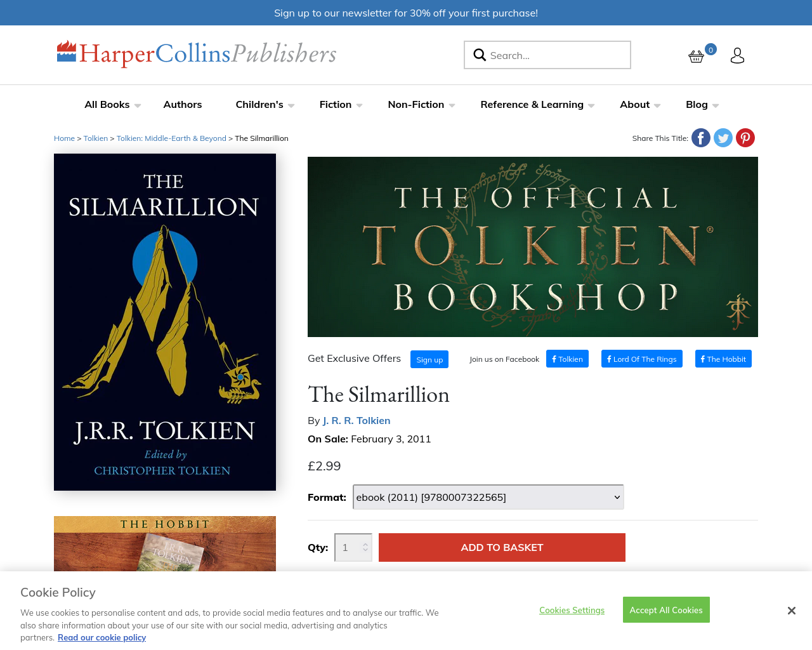The height and width of the screenshot is (650, 812).
Task: Expand the Reference & Learning menu arrow
Action: coord(591,105)
